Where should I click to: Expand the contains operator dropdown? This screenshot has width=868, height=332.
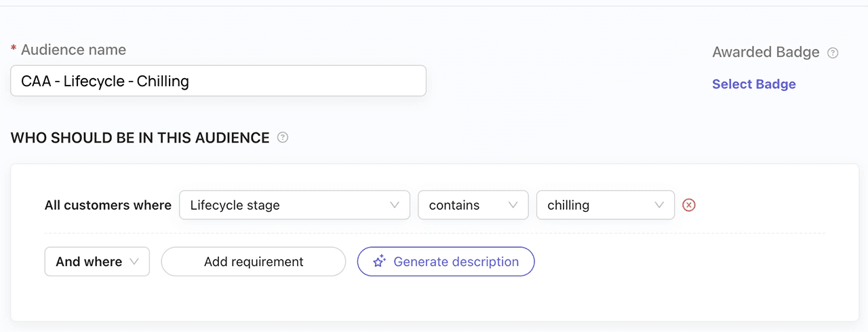tap(473, 205)
